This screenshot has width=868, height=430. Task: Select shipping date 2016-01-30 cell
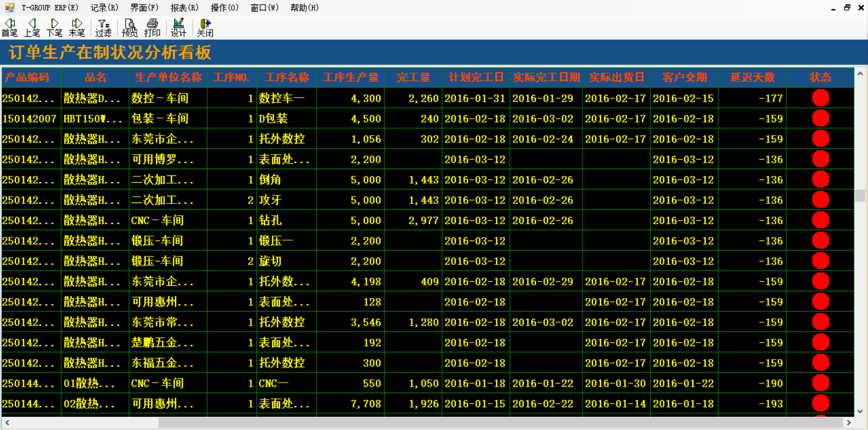pos(616,383)
